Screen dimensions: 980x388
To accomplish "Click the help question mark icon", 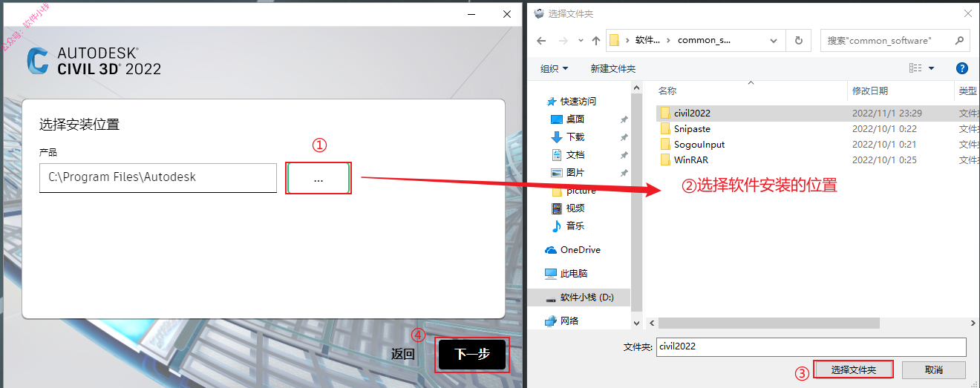I will tap(962, 68).
